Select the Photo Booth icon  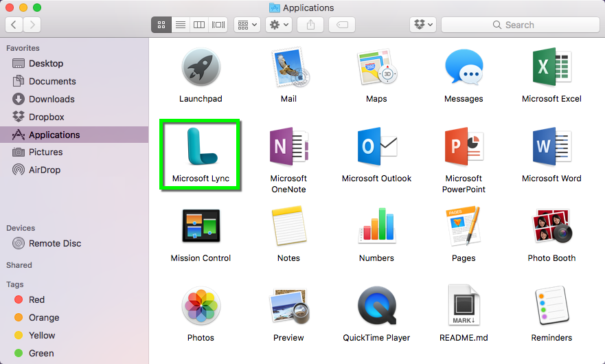pyautogui.click(x=551, y=226)
